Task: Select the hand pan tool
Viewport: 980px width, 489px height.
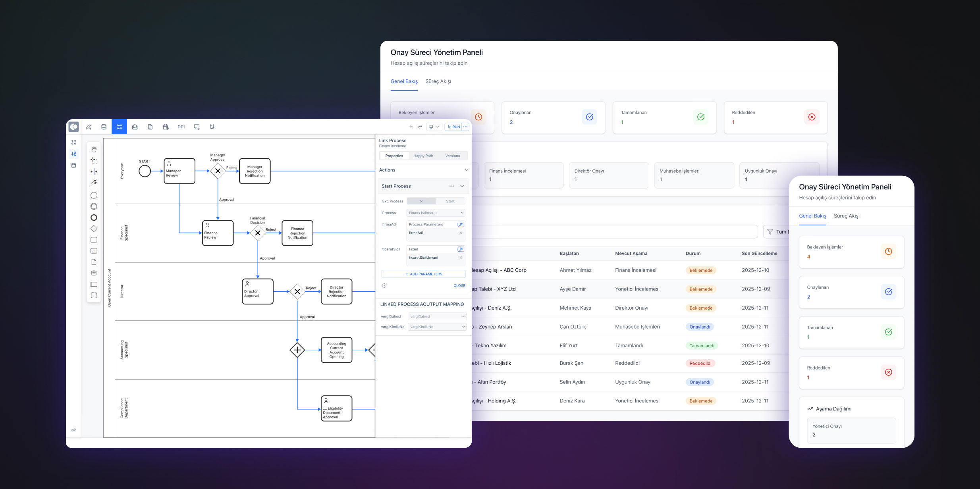Action: [x=94, y=149]
